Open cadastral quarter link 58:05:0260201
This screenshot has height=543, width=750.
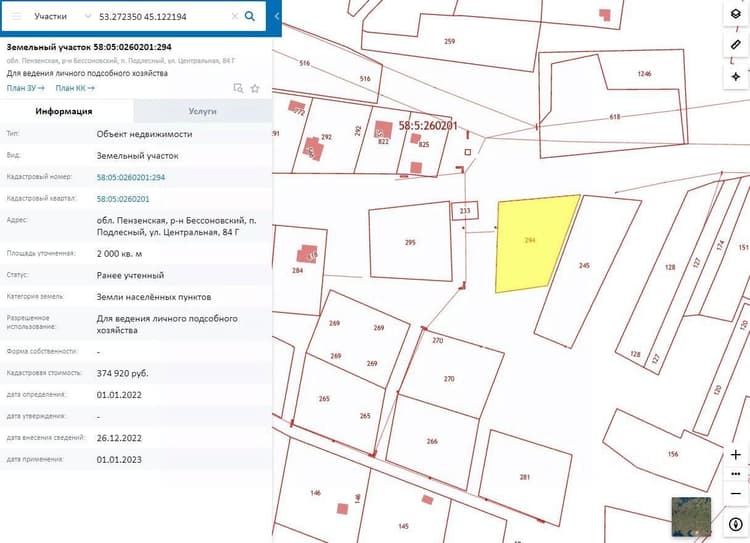click(123, 199)
